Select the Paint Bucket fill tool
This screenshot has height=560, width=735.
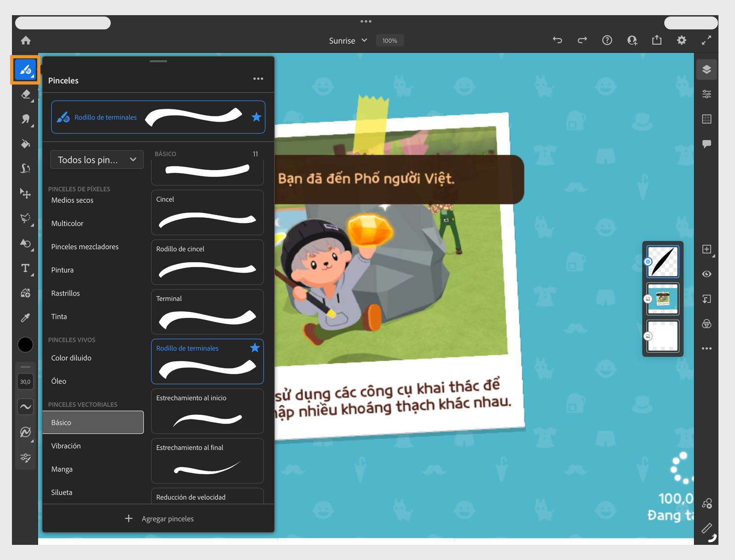[x=26, y=144]
